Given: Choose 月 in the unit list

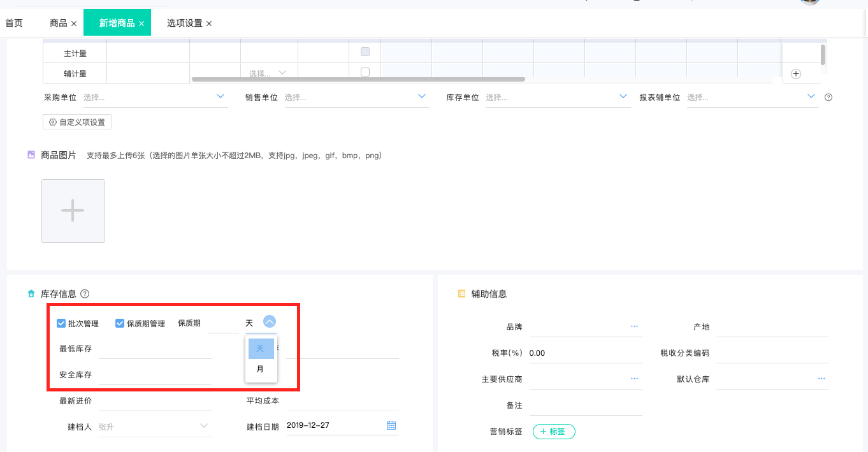Looking at the screenshot, I should (x=261, y=369).
